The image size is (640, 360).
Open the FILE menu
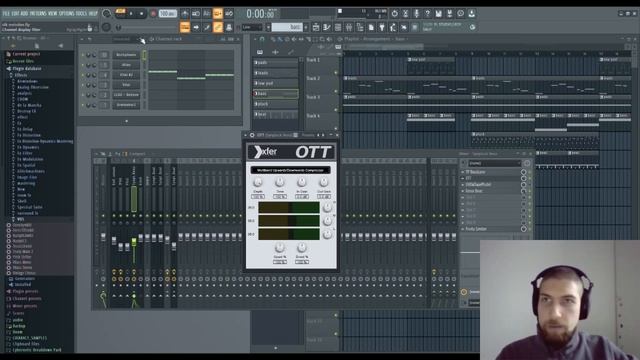(x=6, y=13)
